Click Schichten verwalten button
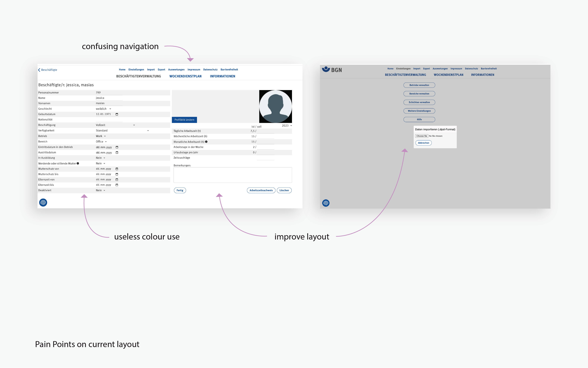Image resolution: width=588 pixels, height=368 pixels. coord(419,102)
